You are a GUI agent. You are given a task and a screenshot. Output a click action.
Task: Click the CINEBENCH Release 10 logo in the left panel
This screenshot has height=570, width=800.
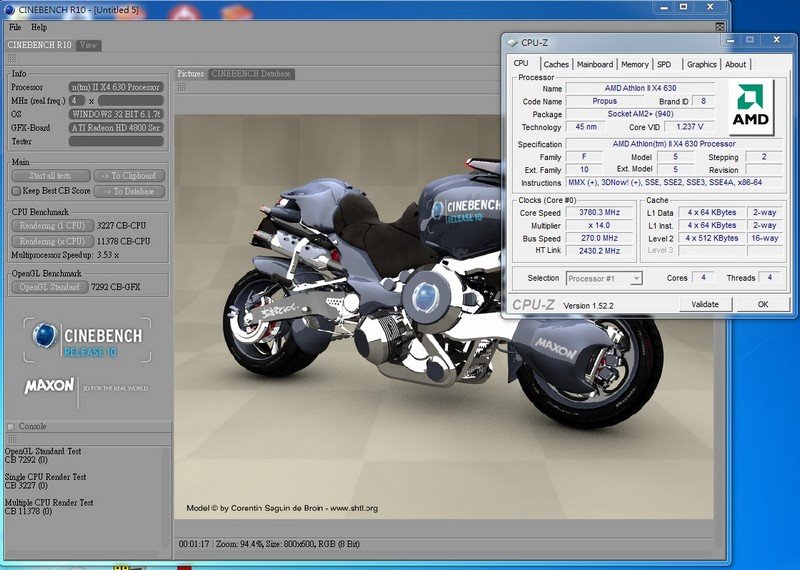87,341
